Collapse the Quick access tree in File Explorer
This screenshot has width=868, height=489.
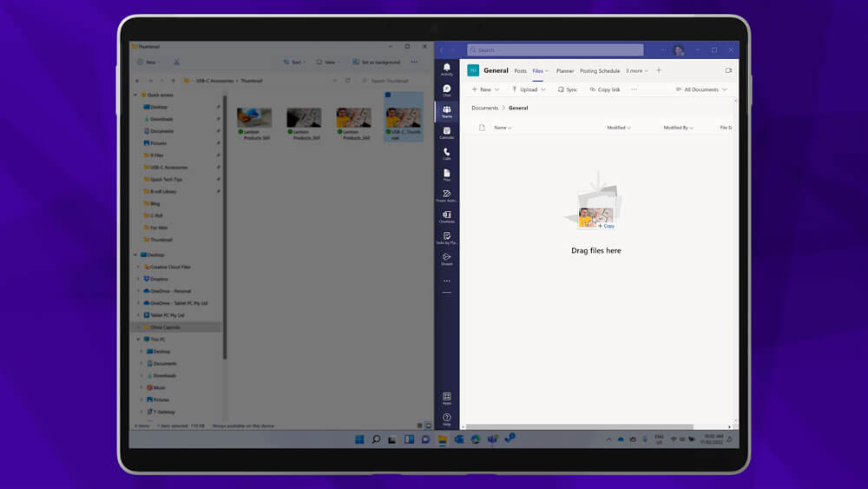tap(135, 95)
